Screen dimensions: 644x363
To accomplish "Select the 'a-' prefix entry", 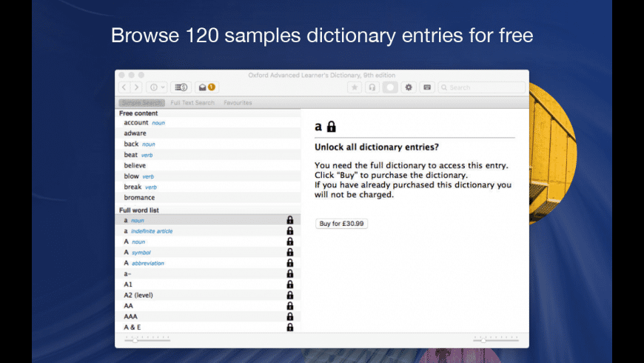I will (208, 274).
